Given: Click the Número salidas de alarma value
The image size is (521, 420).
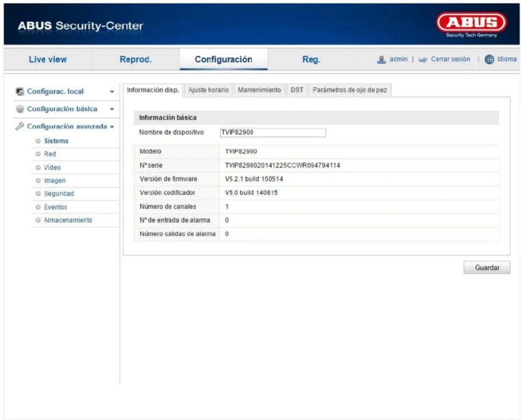Looking at the screenshot, I should (x=227, y=234).
